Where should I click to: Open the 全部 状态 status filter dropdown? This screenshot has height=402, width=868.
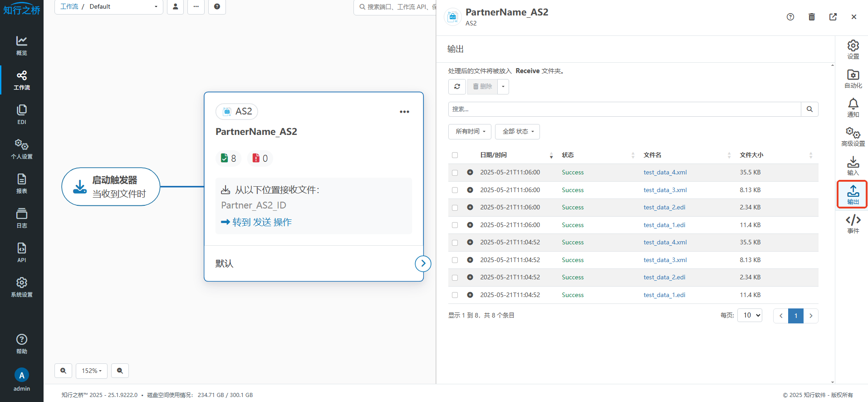[x=517, y=132]
